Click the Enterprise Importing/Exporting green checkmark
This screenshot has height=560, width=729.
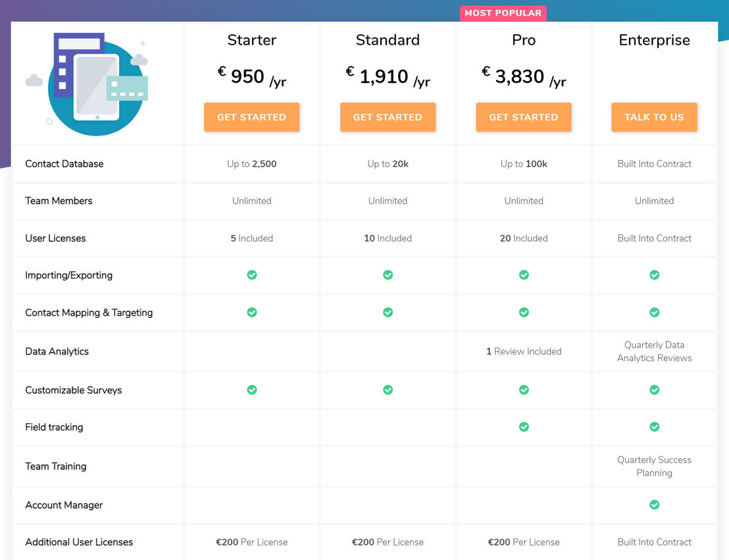(655, 275)
